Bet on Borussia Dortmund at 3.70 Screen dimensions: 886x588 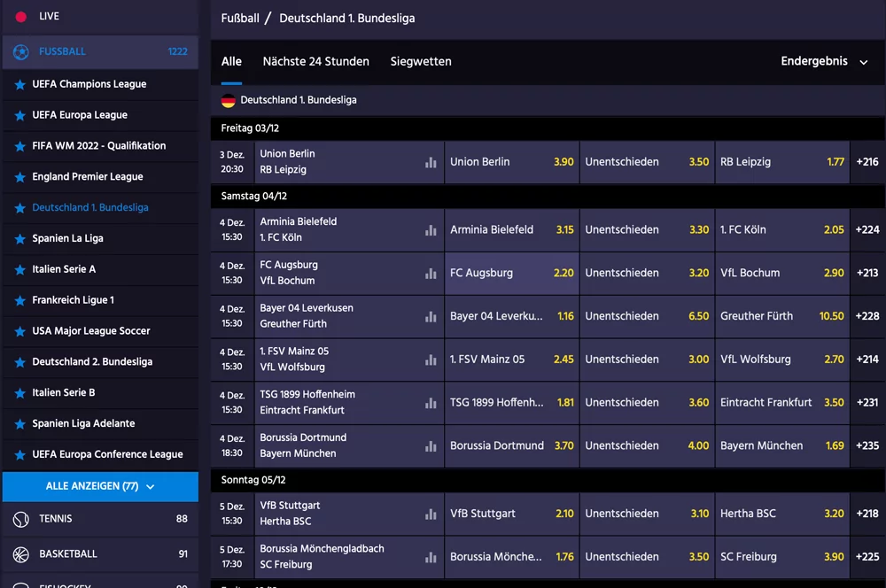point(511,445)
